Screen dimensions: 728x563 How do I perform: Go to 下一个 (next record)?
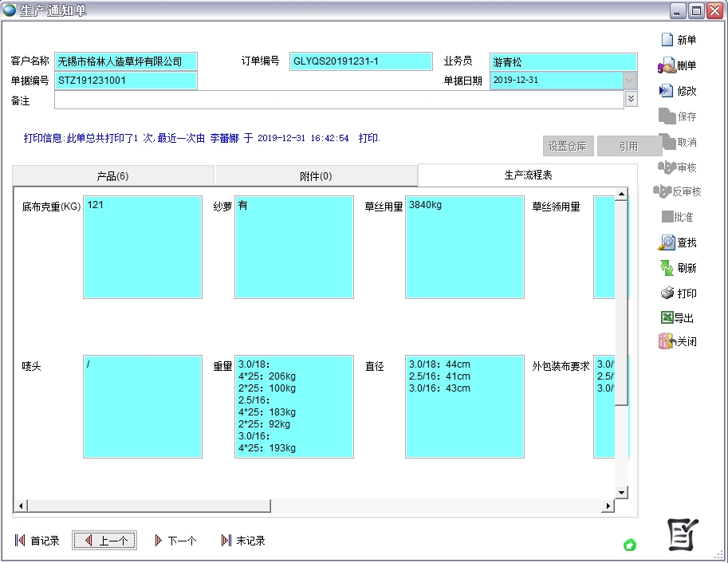[x=175, y=541]
